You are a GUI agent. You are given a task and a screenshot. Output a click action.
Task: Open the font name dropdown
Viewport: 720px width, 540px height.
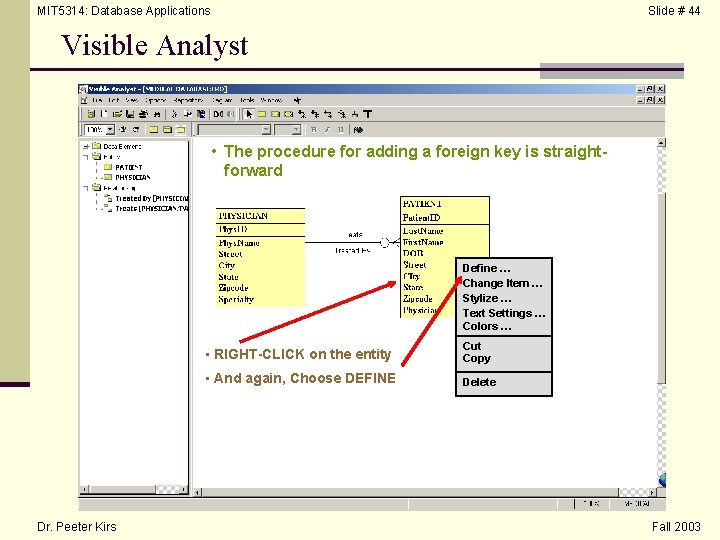coord(266,129)
